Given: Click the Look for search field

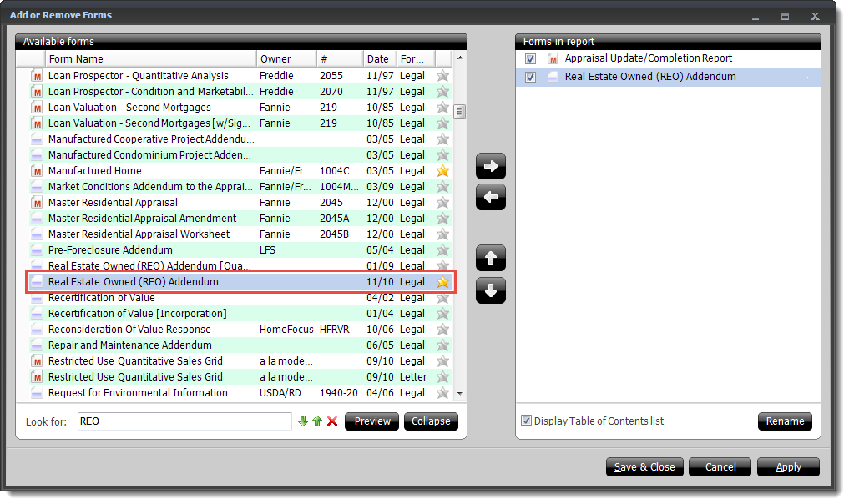Looking at the screenshot, I should (x=184, y=421).
